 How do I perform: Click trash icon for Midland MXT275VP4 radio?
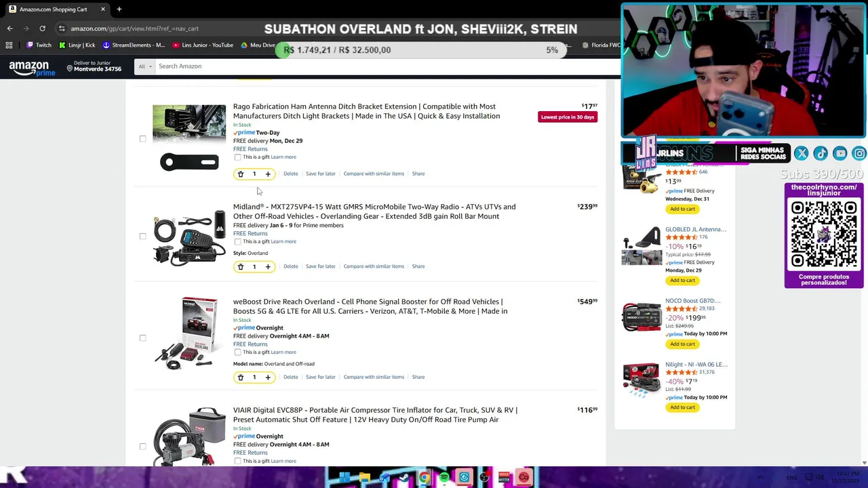point(240,267)
